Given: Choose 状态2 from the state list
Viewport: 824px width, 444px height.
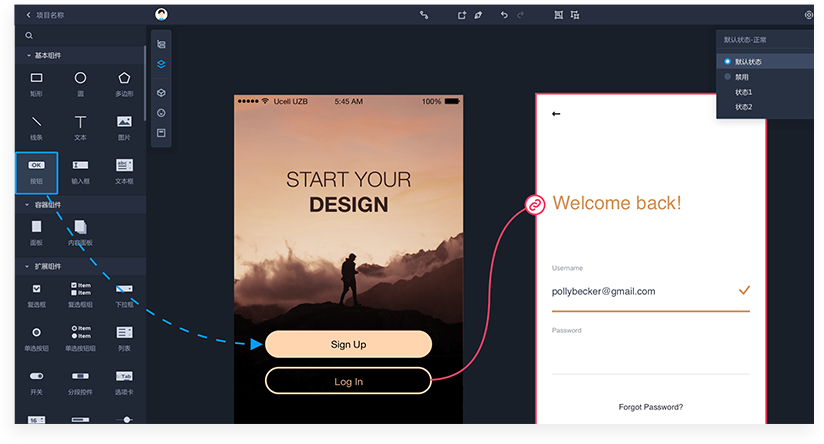Looking at the screenshot, I should coord(743,106).
